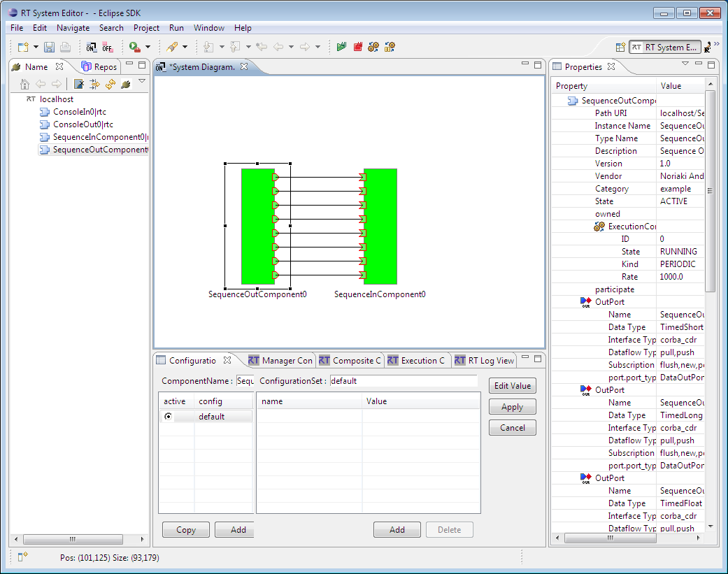The image size is (728, 574).
Task: Click the Edit Value button
Action: point(512,386)
